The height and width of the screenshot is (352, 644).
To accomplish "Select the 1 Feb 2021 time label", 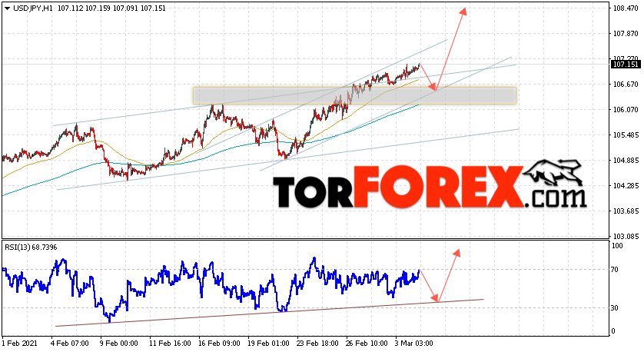I will click(x=20, y=343).
